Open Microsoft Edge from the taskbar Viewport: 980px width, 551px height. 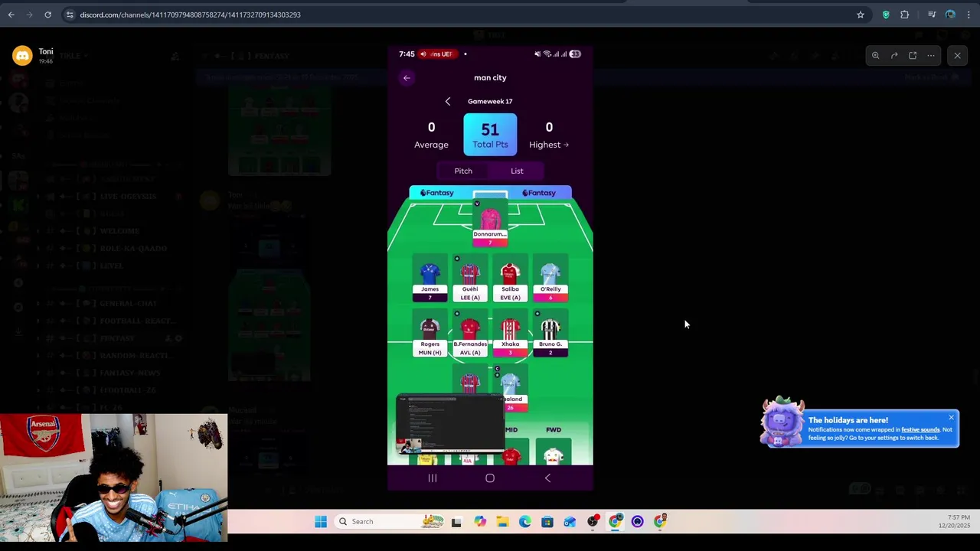pyautogui.click(x=524, y=522)
